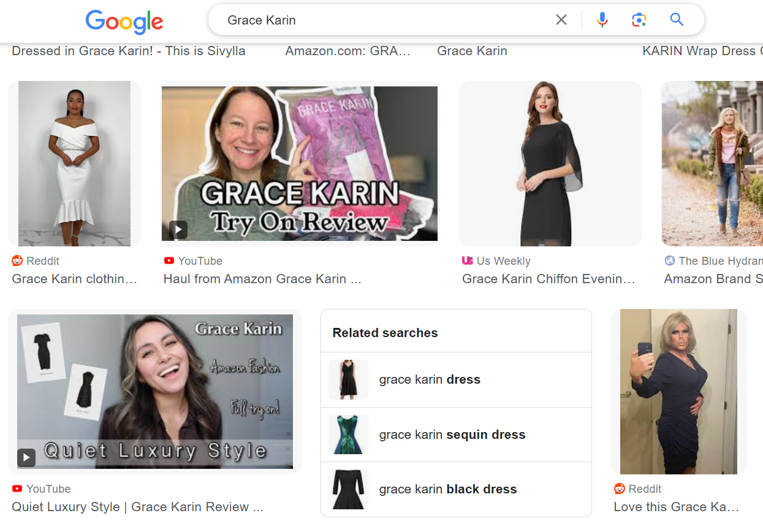Open Haul from Amazon Grace Karin link
The image size is (763, 532).
tap(262, 279)
